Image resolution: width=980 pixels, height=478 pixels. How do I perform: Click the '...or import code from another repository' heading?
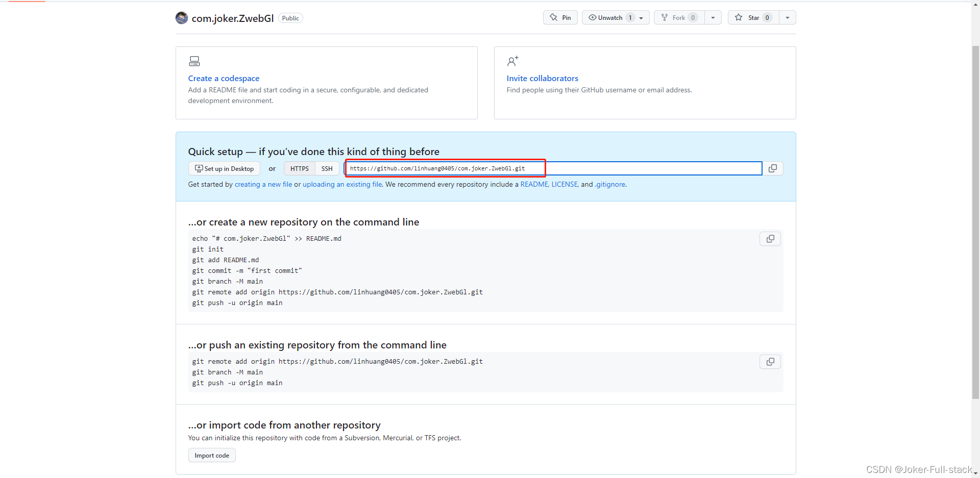tap(284, 425)
